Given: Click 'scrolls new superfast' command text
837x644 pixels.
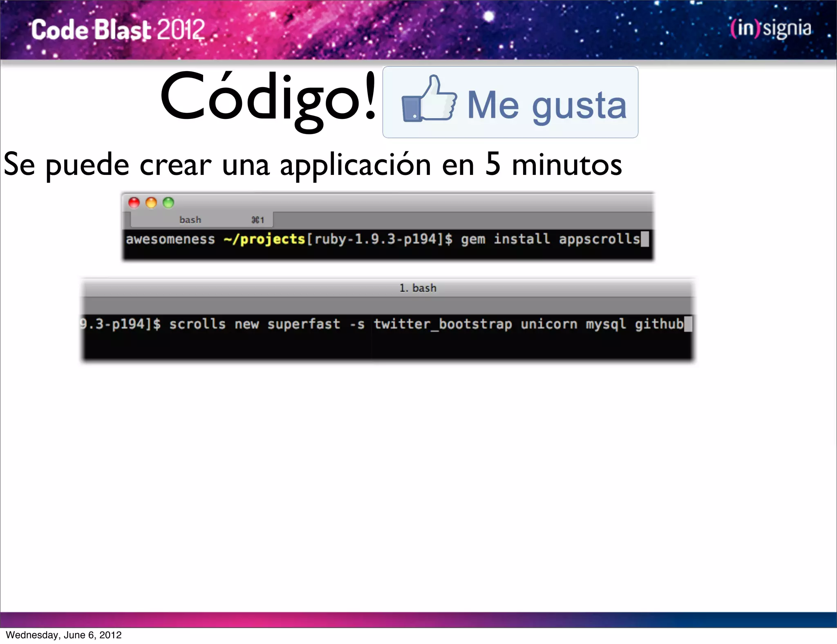Looking at the screenshot, I should point(255,324).
